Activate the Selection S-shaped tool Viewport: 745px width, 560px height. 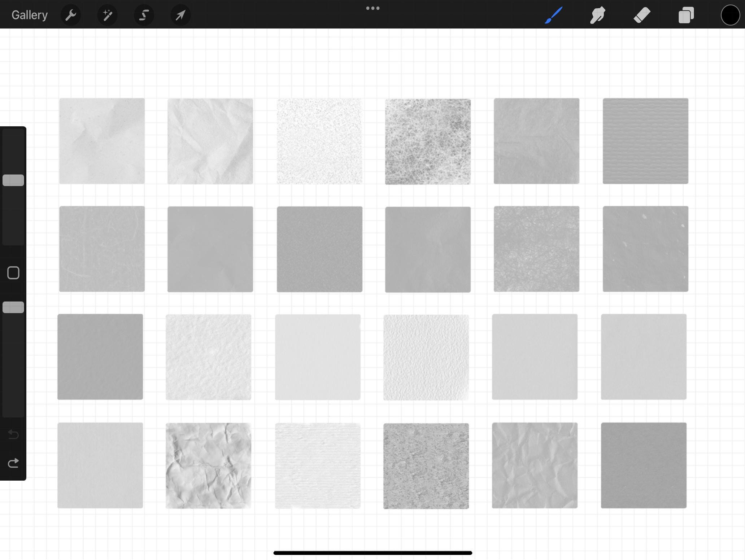(x=144, y=15)
